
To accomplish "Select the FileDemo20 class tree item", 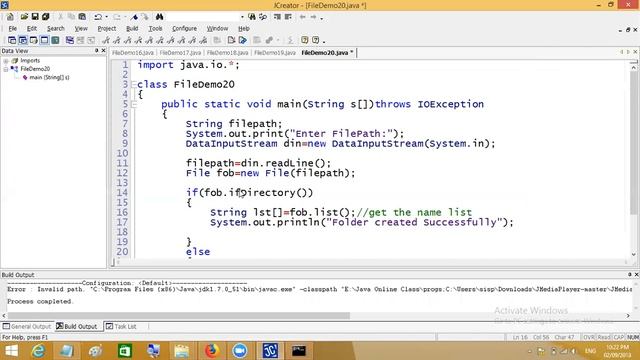I will point(35,69).
